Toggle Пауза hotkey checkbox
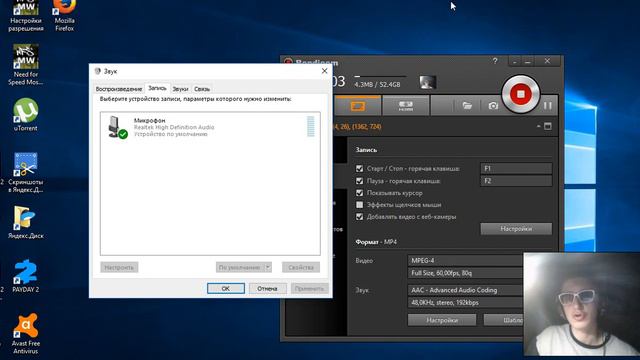 click(360, 180)
